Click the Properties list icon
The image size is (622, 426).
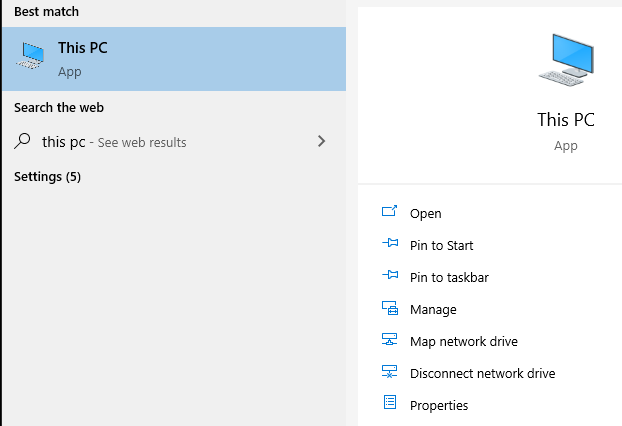(390, 402)
